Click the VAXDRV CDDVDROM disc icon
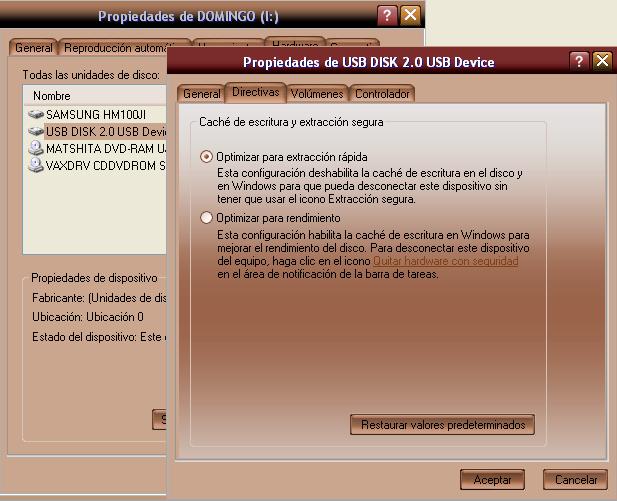Screen dimensions: 617x501 [36, 165]
